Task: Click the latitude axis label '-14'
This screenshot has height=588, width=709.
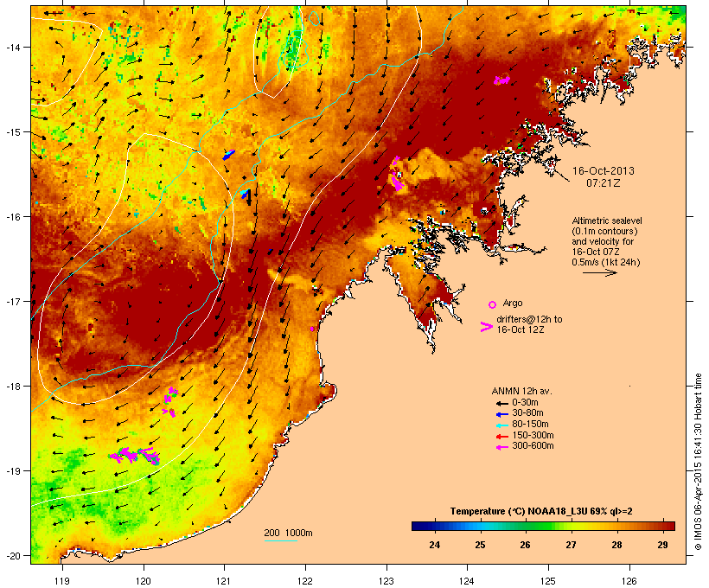Action: point(12,47)
